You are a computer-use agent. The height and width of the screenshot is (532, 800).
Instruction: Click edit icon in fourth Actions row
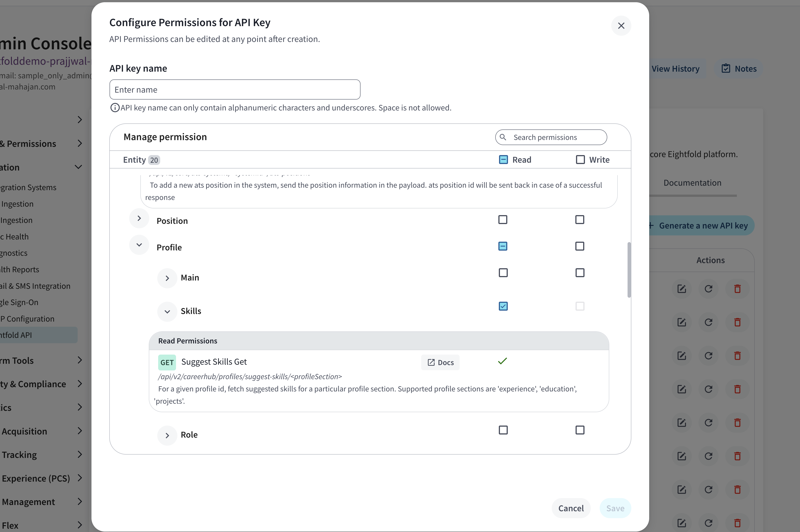pos(682,389)
